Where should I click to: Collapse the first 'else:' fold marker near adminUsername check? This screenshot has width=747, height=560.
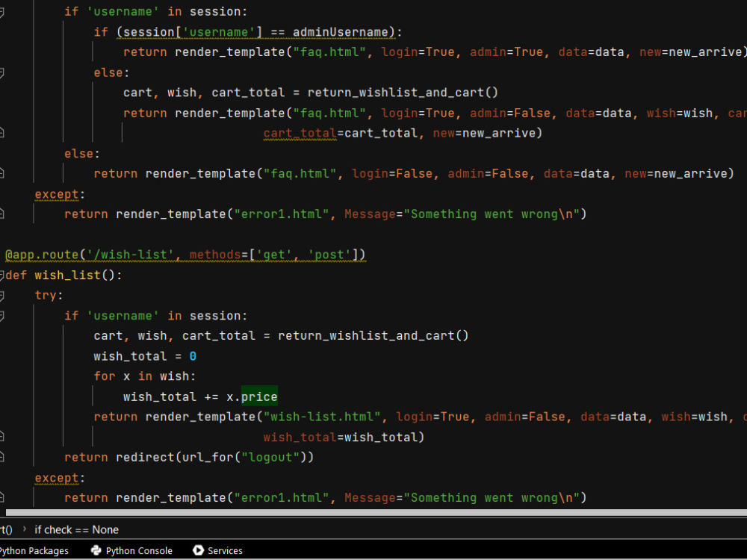coord(1,73)
